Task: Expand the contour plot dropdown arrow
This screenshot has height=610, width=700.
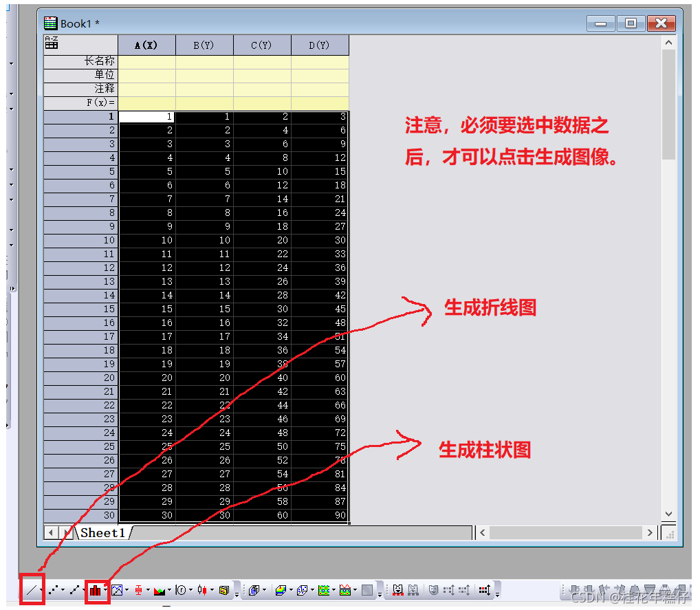Action: 334,590
